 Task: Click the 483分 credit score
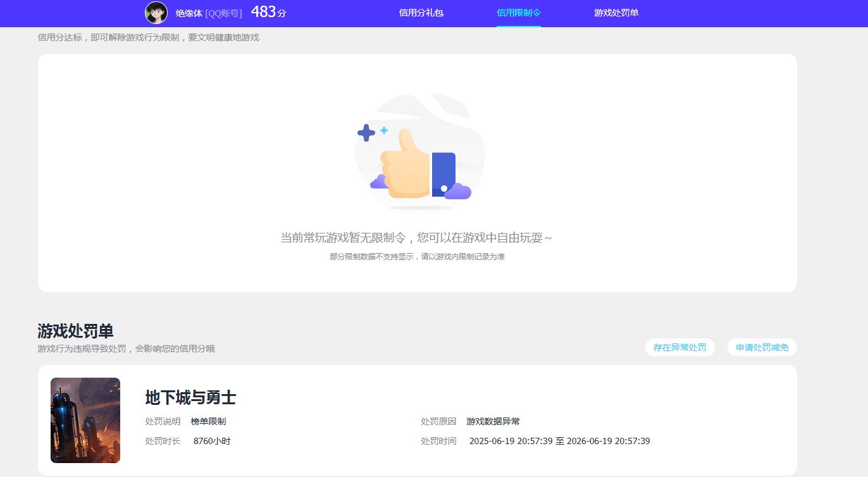click(x=268, y=12)
